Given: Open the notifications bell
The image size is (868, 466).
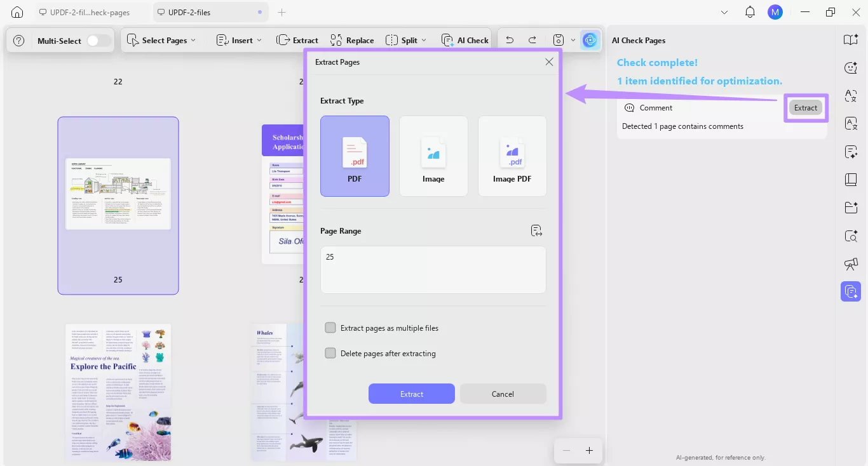Looking at the screenshot, I should point(750,12).
